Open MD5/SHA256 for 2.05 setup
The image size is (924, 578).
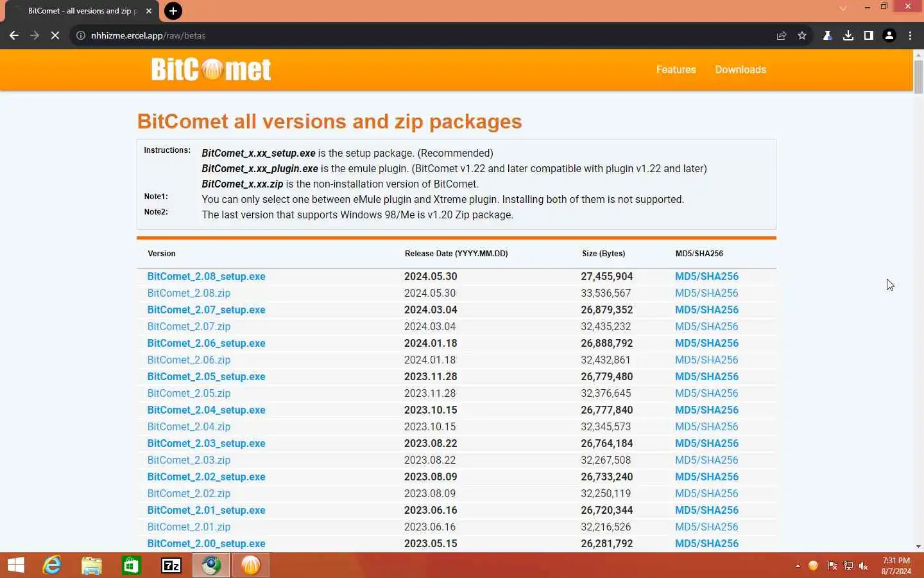coord(706,376)
